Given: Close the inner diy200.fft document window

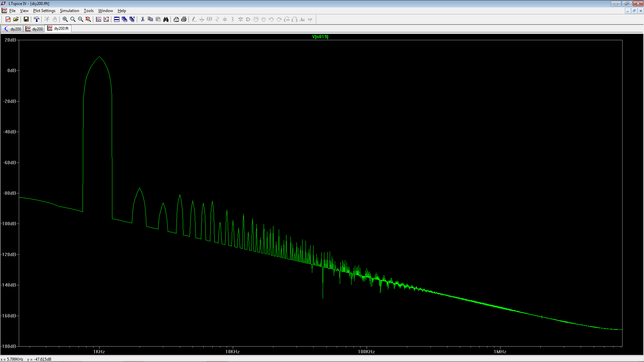Looking at the screenshot, I should tap(641, 11).
